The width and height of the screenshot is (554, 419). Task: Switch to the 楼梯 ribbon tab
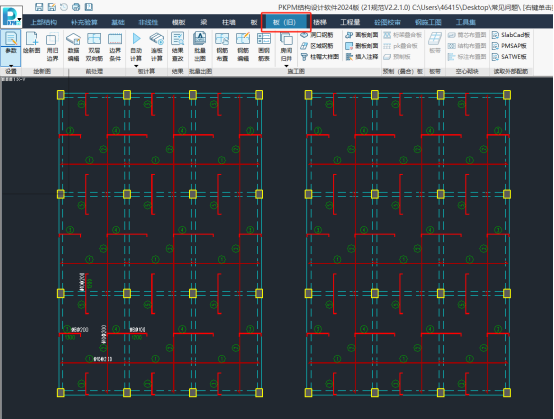(x=320, y=22)
